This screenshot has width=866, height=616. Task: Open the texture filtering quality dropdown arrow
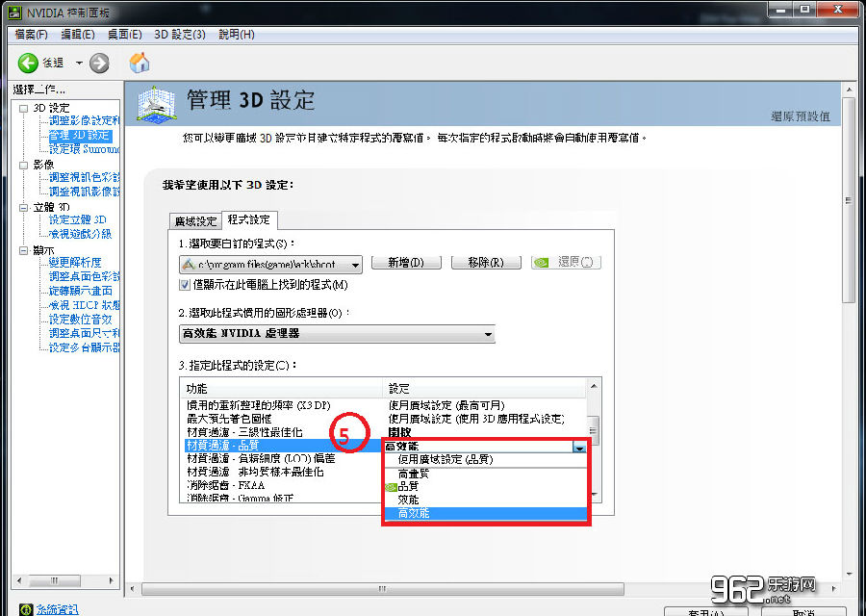click(579, 448)
